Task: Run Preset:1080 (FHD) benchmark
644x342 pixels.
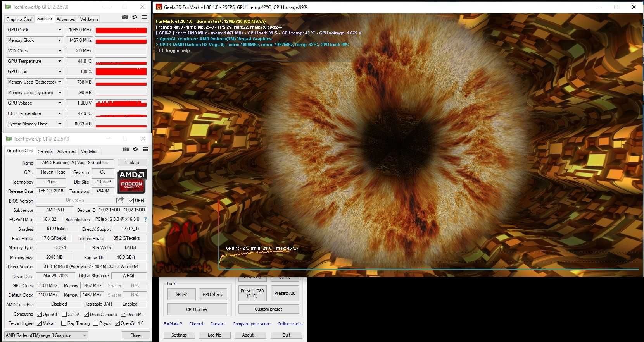Action: click(252, 293)
